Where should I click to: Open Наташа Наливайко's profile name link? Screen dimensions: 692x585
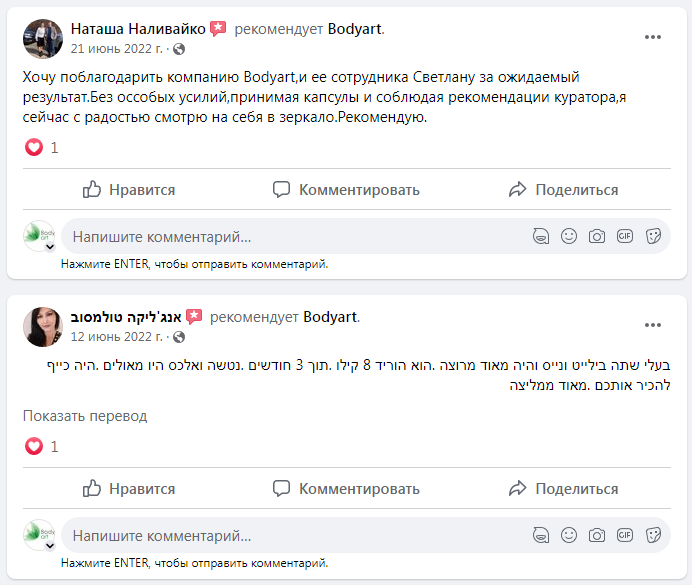[138, 29]
